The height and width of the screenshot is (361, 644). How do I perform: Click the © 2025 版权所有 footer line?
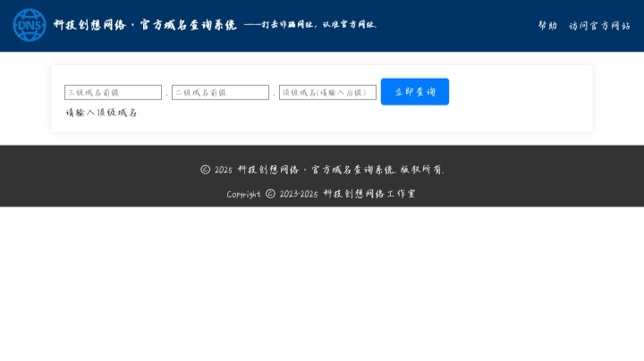(322, 170)
